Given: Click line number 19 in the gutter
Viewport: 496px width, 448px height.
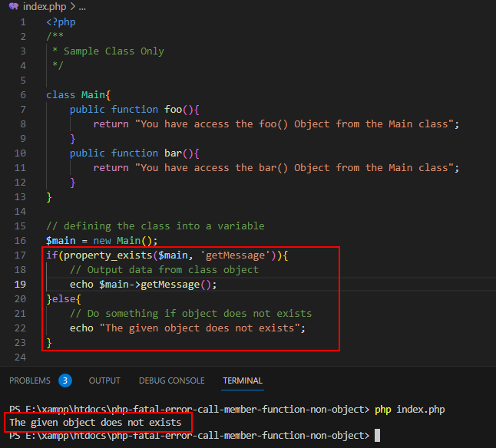Looking at the screenshot, I should (20, 285).
